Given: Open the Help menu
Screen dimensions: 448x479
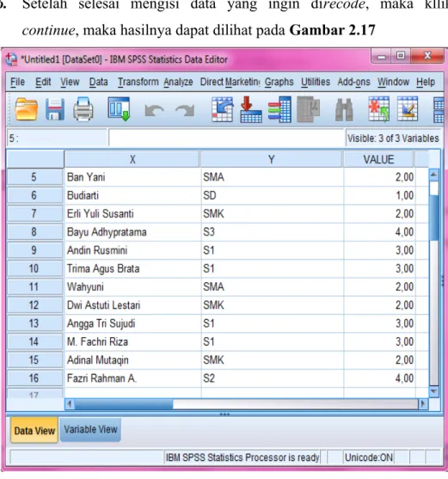Looking at the screenshot, I should tap(426, 82).
